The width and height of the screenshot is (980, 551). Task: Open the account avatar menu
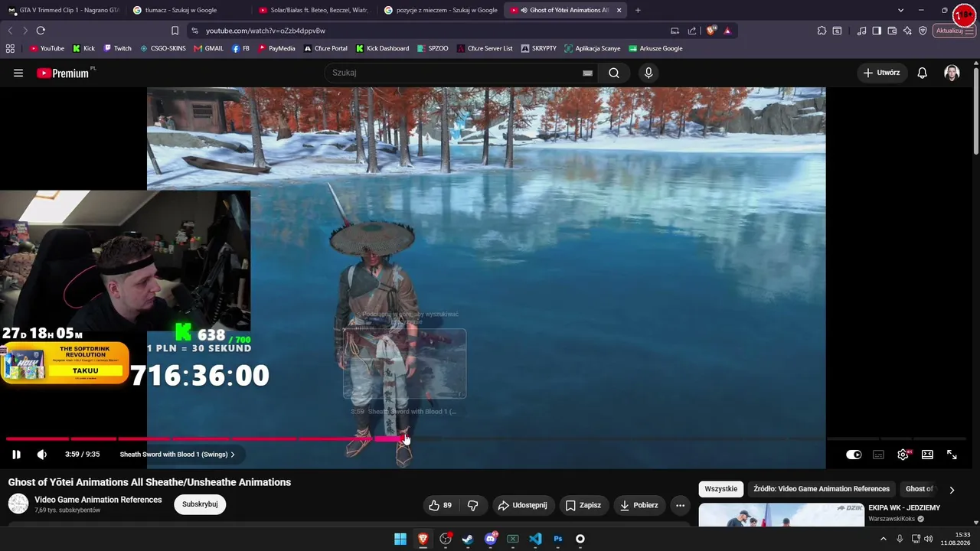952,73
